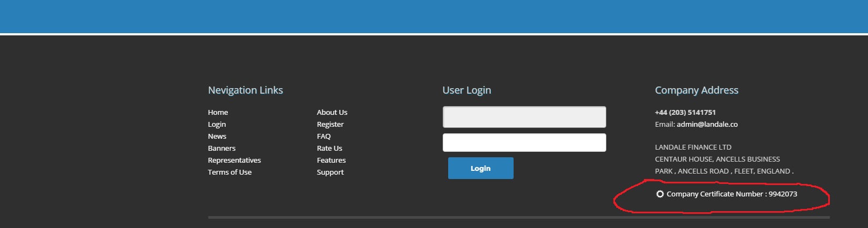The width and height of the screenshot is (868, 228).
Task: Open the FAQ link
Action: click(x=323, y=136)
